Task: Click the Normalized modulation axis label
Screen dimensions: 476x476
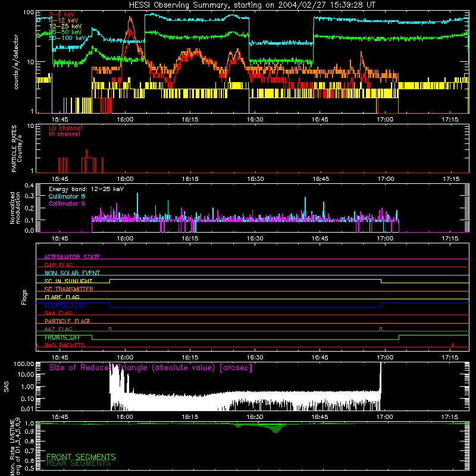Action: coord(15,208)
